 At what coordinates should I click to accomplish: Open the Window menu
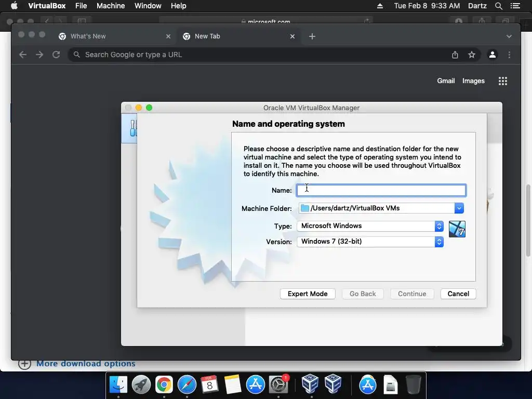click(x=148, y=6)
